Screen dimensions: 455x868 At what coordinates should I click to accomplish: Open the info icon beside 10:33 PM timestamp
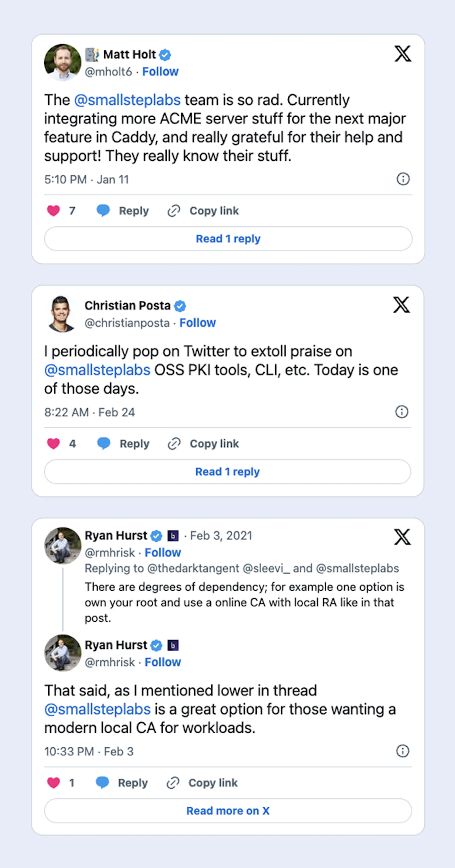[x=402, y=751]
